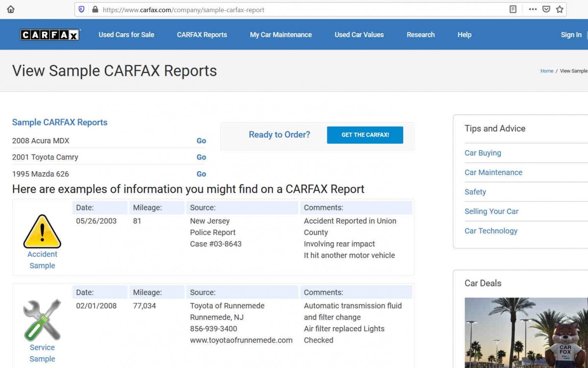
Task: Click accident date 05/26/2003
Action: tap(96, 221)
